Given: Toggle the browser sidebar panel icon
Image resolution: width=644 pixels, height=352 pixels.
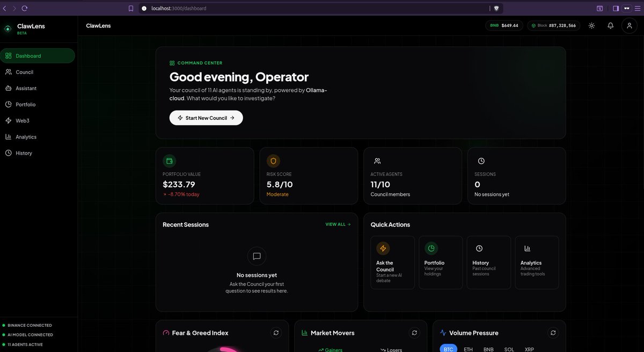Looking at the screenshot, I should click(x=616, y=8).
